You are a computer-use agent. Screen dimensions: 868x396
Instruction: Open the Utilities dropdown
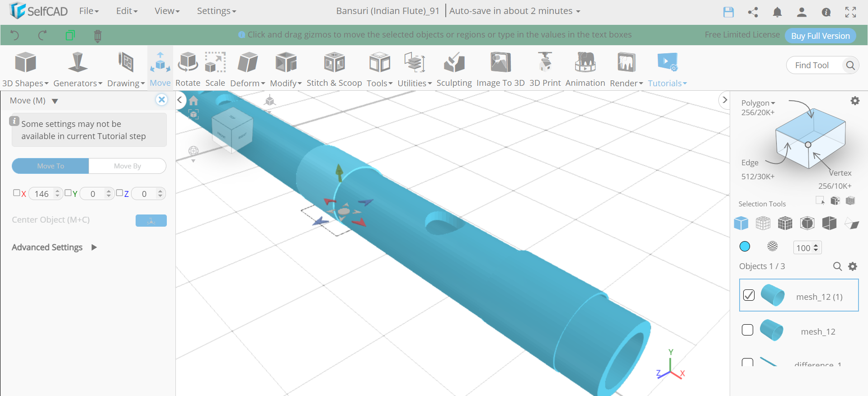pos(415,69)
